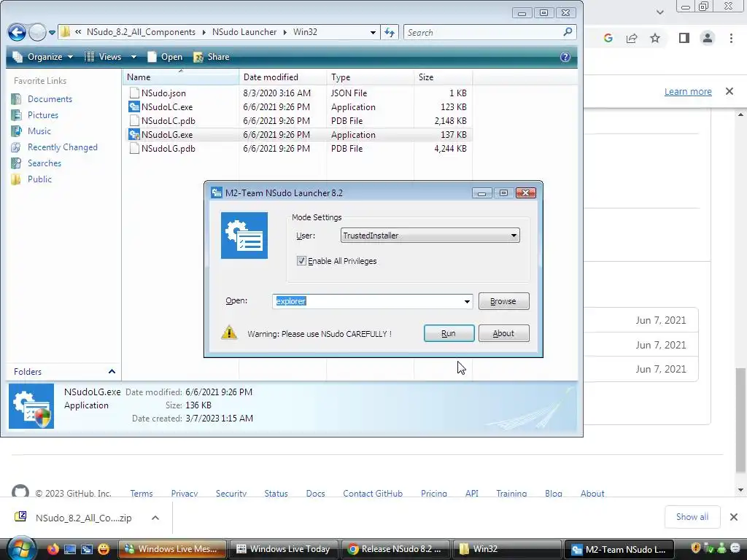Click NSudo Launcher title bar icon
The image size is (747, 560).
tap(216, 192)
